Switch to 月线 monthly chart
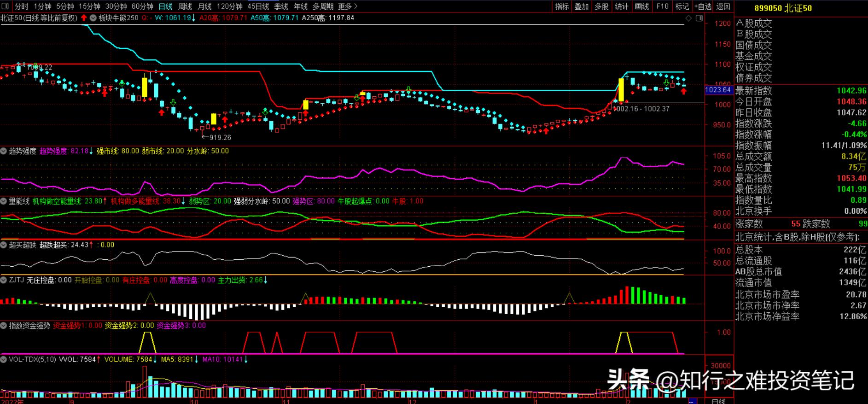This screenshot has width=868, height=404. [x=204, y=6]
